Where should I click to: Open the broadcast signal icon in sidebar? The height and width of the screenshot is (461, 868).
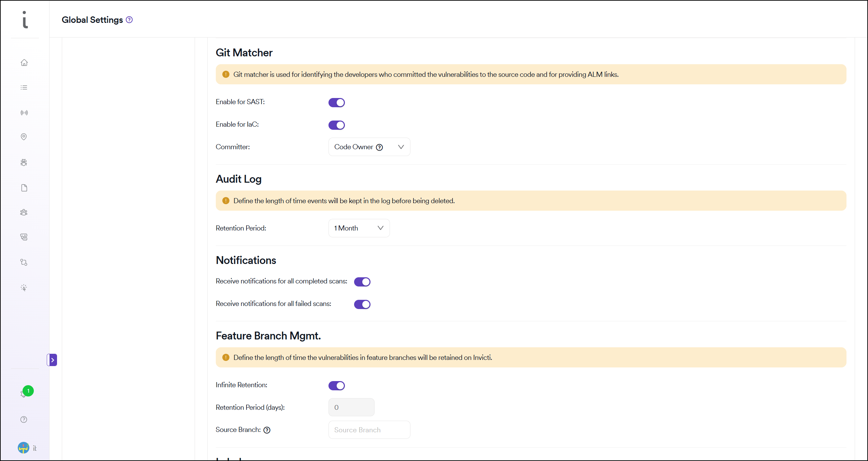point(24,113)
